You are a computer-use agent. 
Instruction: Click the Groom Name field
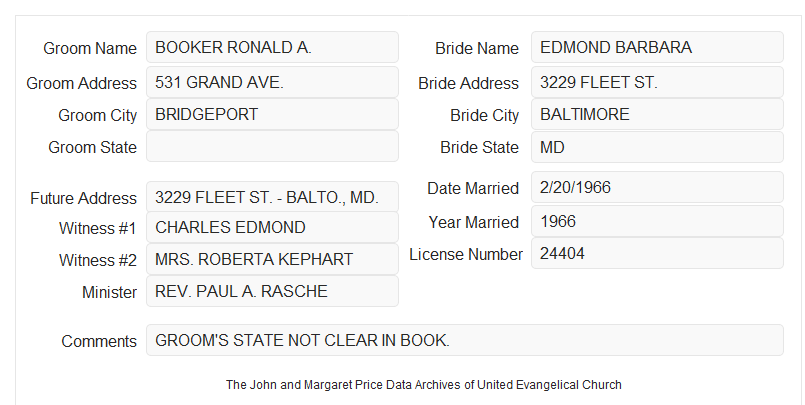pos(272,47)
